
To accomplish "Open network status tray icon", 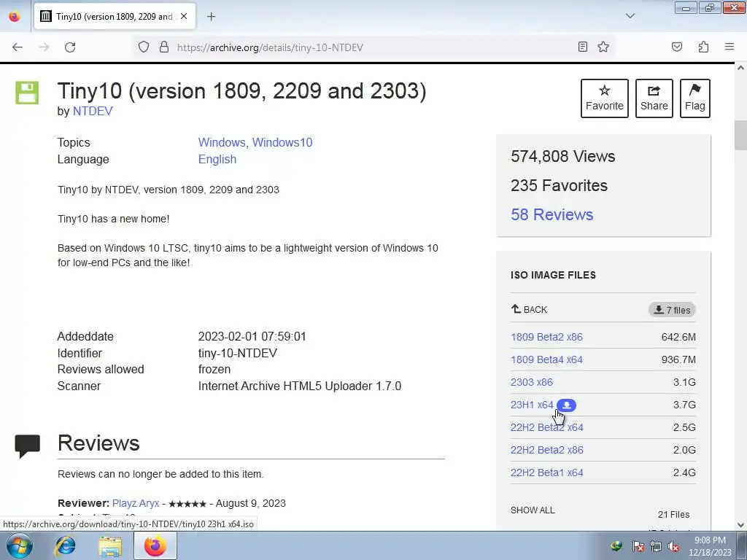I will click(x=656, y=546).
